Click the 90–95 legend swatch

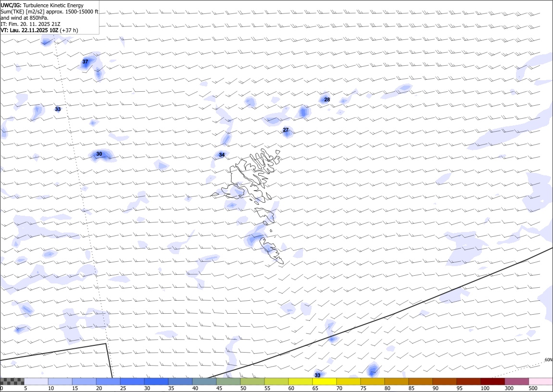point(444,381)
